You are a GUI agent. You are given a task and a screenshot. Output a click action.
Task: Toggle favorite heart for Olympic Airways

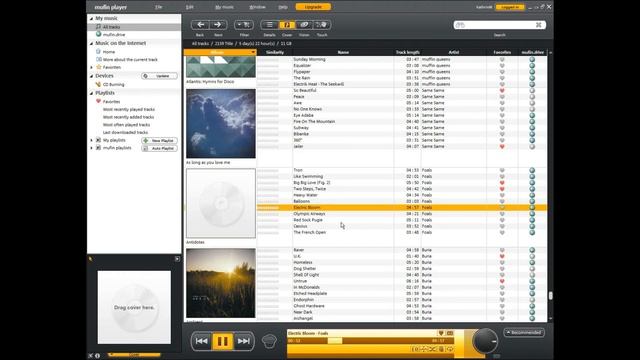point(502,214)
